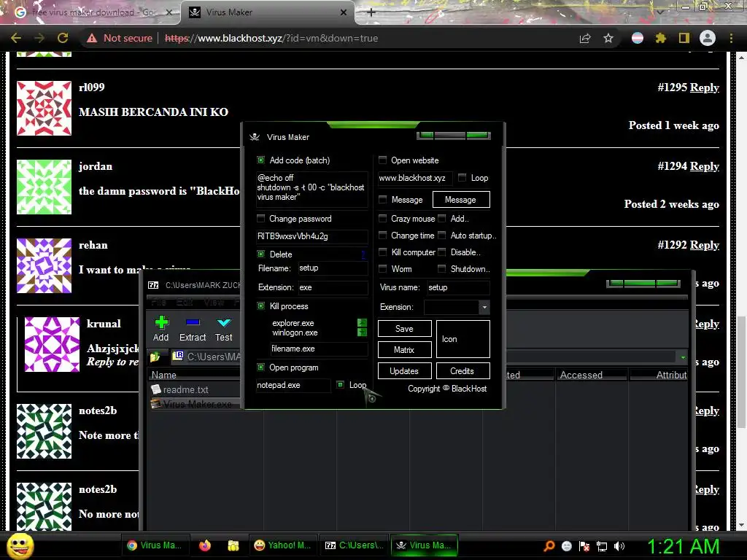The width and height of the screenshot is (747, 560).
Task: Toggle the Open program checkbox
Action: click(x=260, y=367)
